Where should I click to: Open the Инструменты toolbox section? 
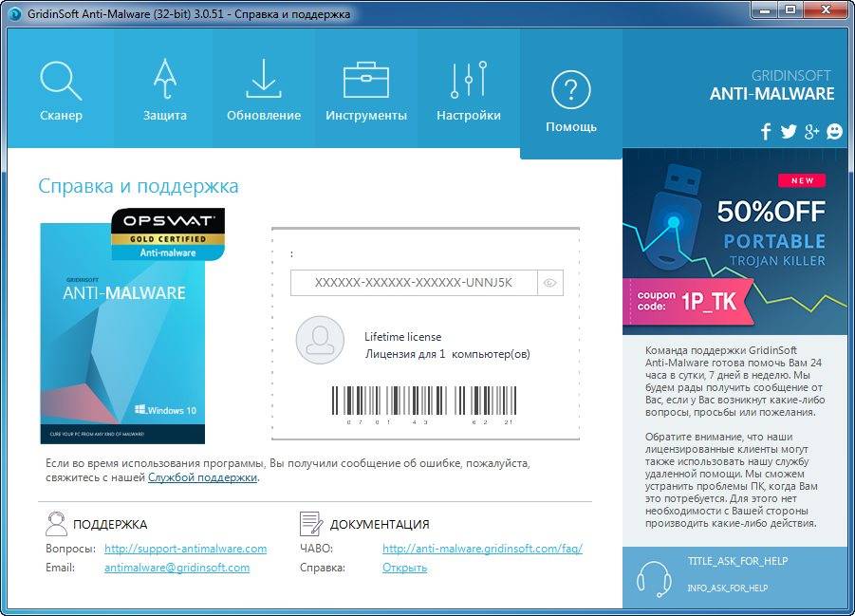point(366,90)
